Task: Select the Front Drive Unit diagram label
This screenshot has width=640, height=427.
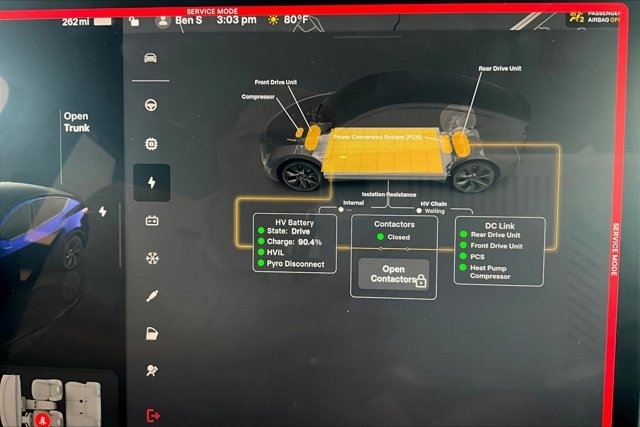Action: tap(276, 82)
